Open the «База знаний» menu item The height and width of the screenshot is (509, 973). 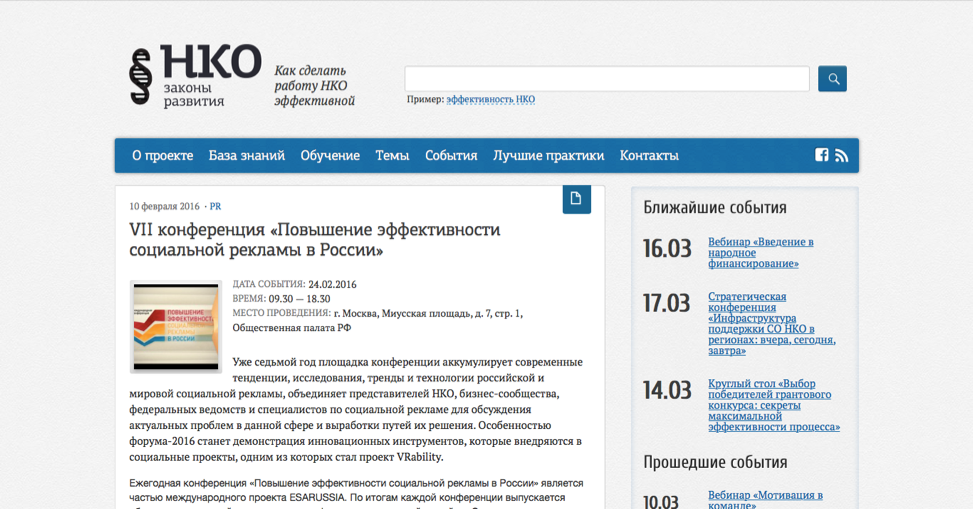(246, 156)
